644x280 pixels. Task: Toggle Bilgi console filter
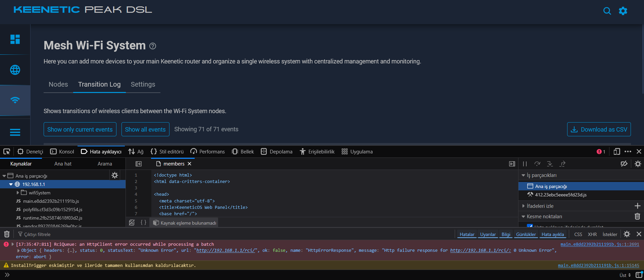tap(506, 234)
